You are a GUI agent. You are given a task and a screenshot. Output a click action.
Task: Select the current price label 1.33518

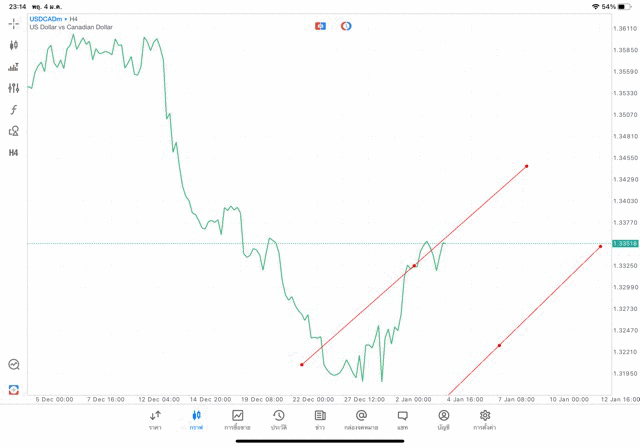625,244
